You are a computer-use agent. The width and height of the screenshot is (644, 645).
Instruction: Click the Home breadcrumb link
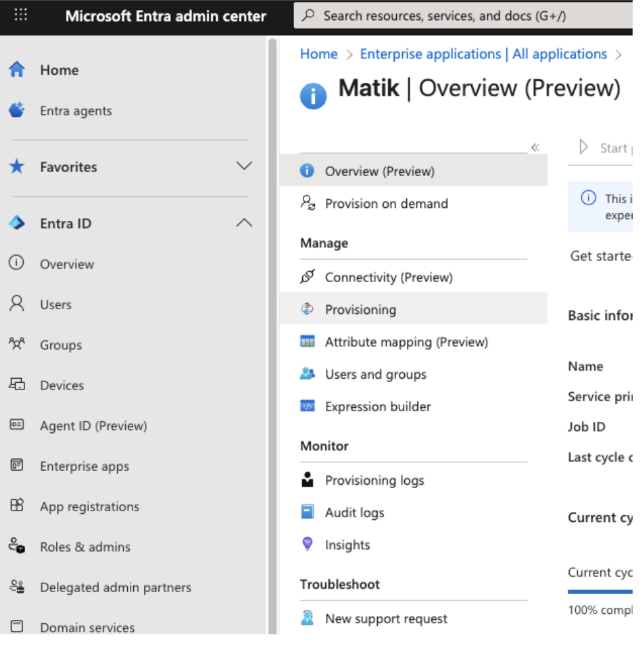319,54
